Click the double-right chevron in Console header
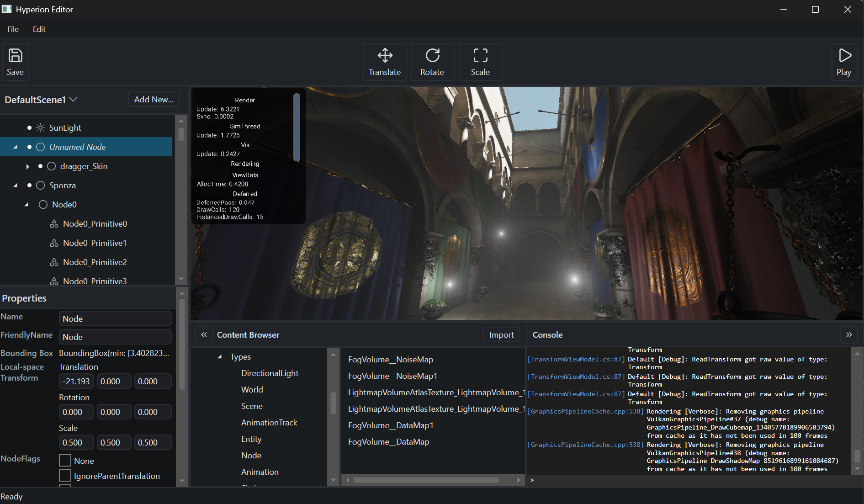 [849, 335]
